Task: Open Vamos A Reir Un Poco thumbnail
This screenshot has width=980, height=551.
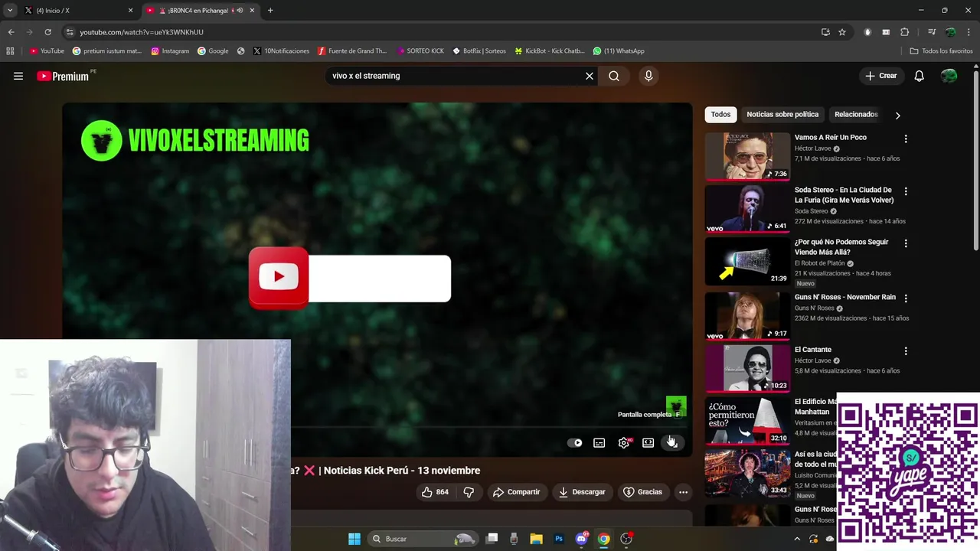Action: point(747,156)
